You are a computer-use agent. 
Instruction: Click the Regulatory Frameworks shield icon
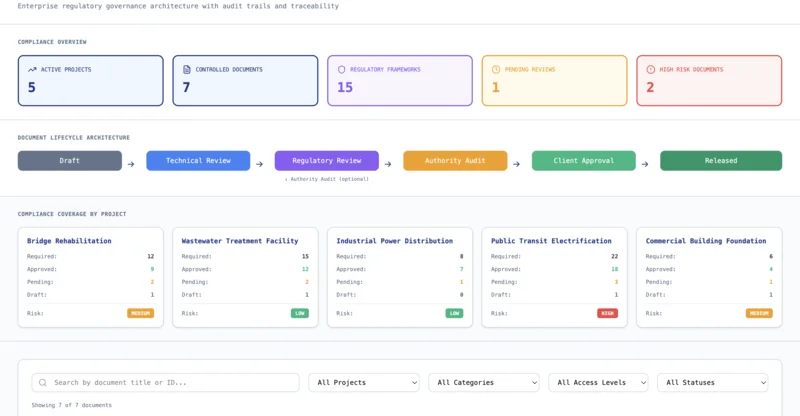pyautogui.click(x=342, y=70)
